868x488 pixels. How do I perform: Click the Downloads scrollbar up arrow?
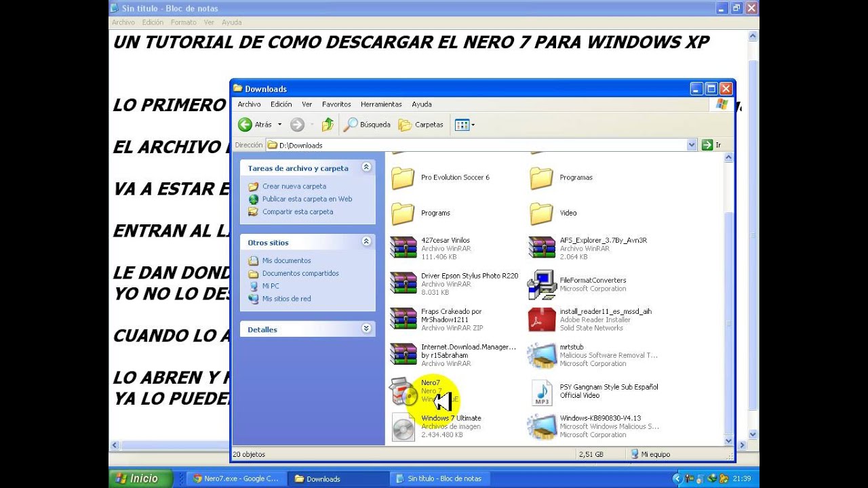pos(729,158)
